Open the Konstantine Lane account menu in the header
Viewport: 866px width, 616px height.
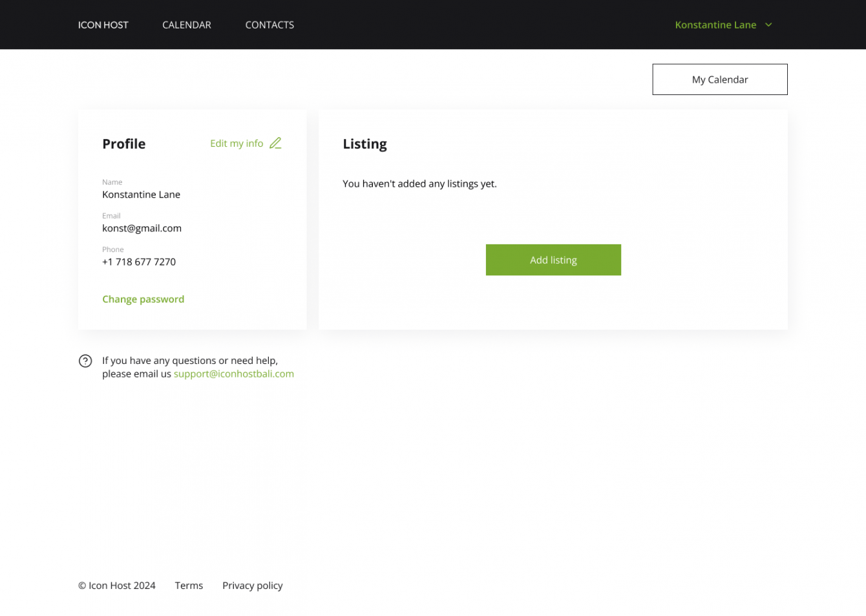click(715, 25)
